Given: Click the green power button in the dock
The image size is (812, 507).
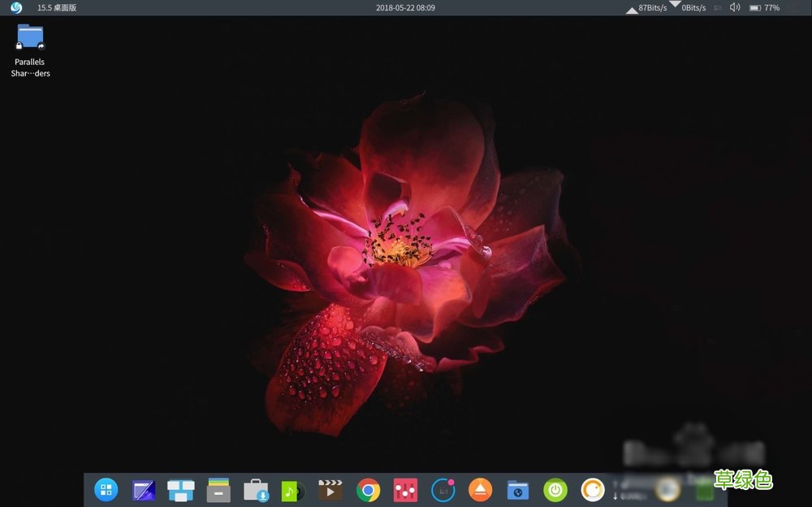Looking at the screenshot, I should (x=555, y=490).
